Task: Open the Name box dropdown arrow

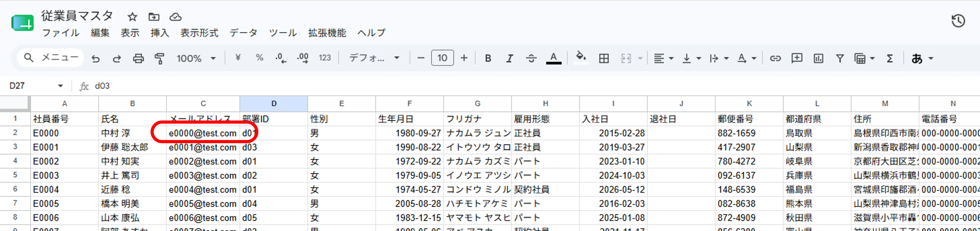Action: click(61, 86)
